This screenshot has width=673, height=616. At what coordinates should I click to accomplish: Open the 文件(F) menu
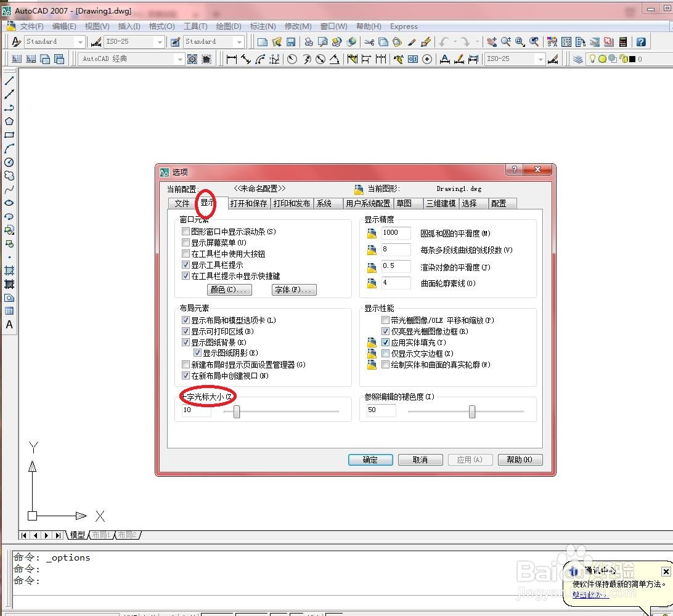(x=32, y=26)
